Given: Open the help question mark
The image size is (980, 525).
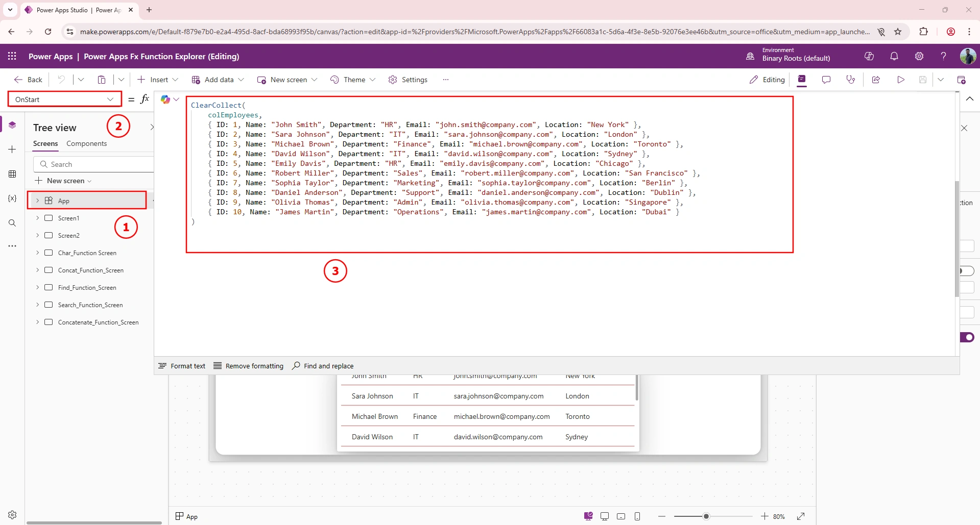Looking at the screenshot, I should click(x=944, y=56).
